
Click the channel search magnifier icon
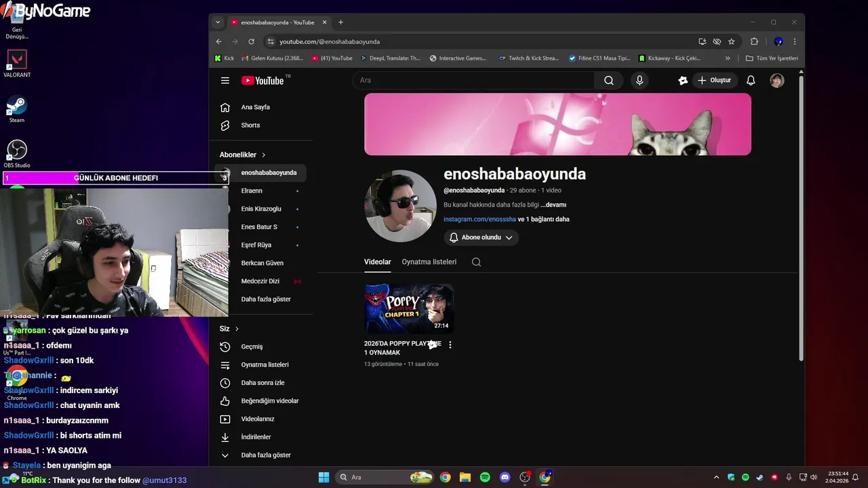[x=477, y=262]
